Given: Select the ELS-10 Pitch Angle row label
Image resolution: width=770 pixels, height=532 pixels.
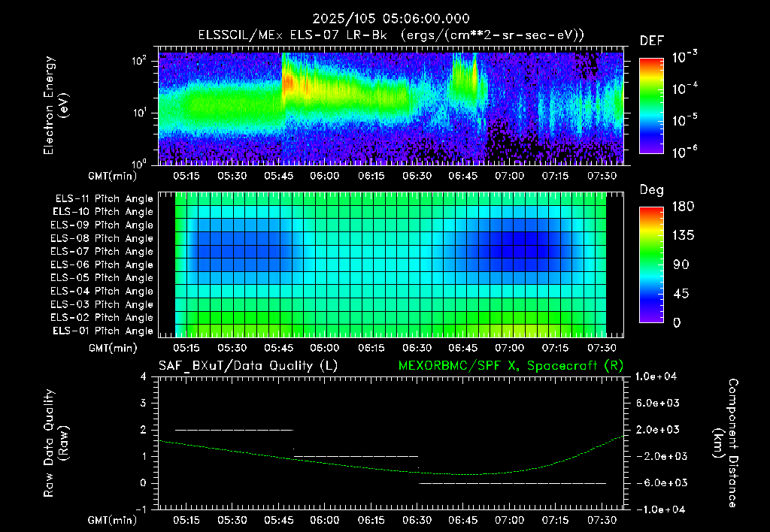Looking at the screenshot, I should click(103, 212).
